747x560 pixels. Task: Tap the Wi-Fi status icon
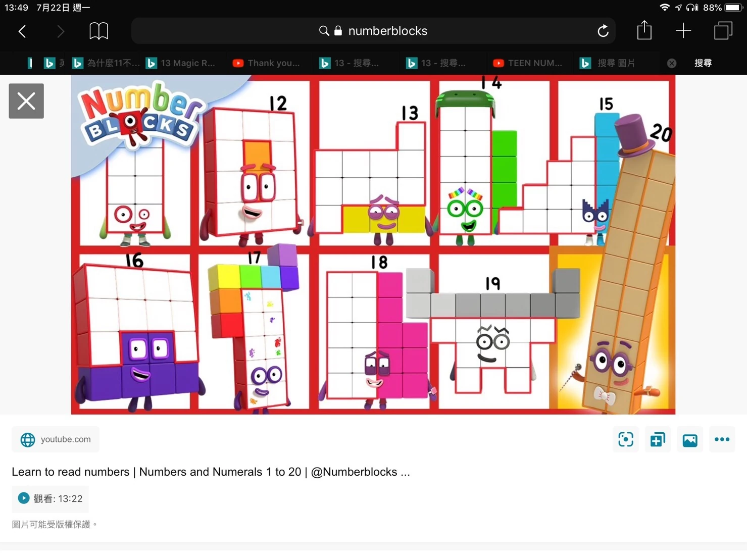[665, 8]
